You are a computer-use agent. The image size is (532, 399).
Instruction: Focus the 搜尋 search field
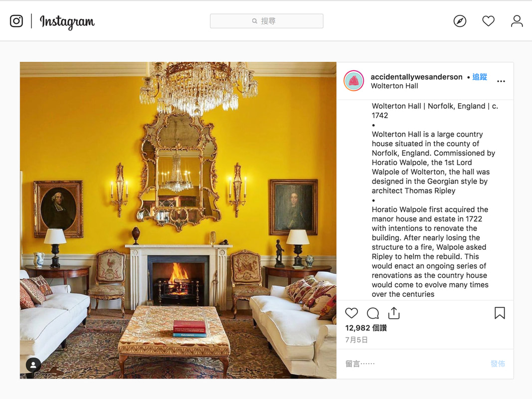(x=266, y=21)
